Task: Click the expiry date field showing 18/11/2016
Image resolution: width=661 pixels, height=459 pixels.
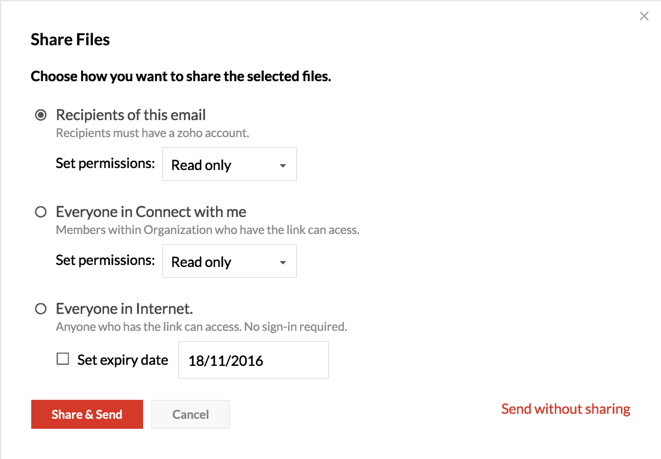Action: pyautogui.click(x=253, y=360)
